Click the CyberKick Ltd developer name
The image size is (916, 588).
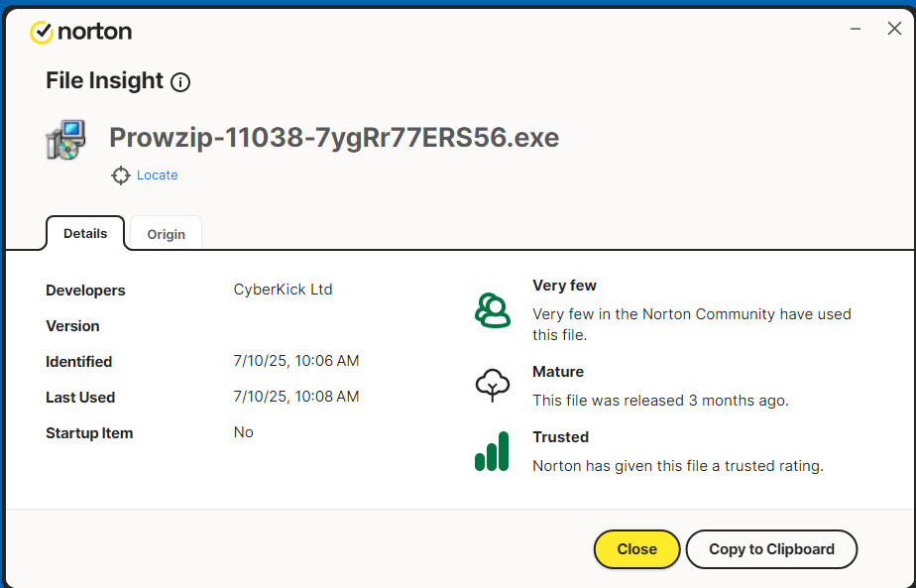tap(283, 290)
